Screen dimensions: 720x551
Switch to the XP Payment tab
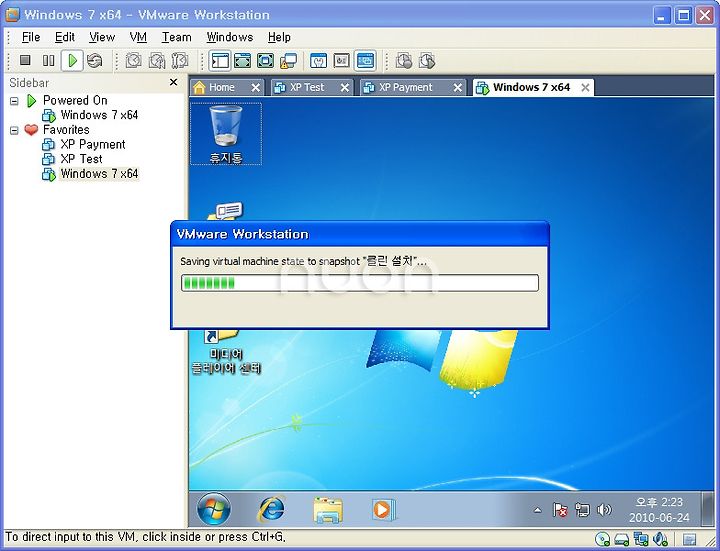coord(405,87)
